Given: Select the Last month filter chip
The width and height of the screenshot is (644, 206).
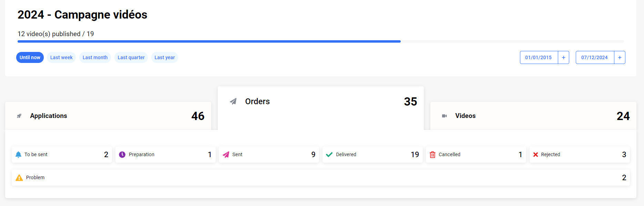Looking at the screenshot, I should tap(95, 57).
